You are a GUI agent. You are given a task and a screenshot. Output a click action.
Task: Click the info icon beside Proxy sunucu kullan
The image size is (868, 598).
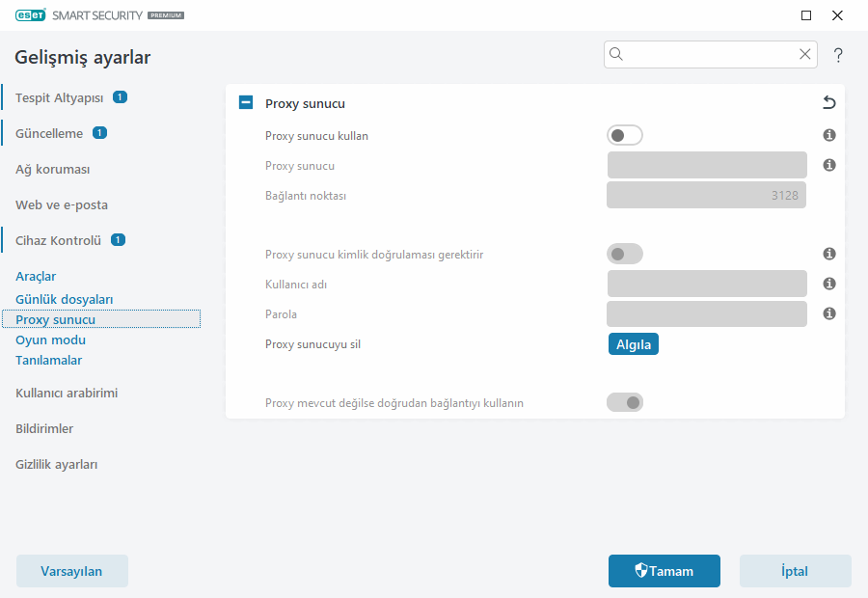point(828,135)
